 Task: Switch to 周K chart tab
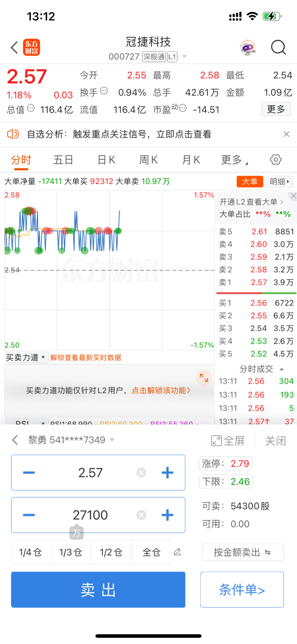point(148,160)
